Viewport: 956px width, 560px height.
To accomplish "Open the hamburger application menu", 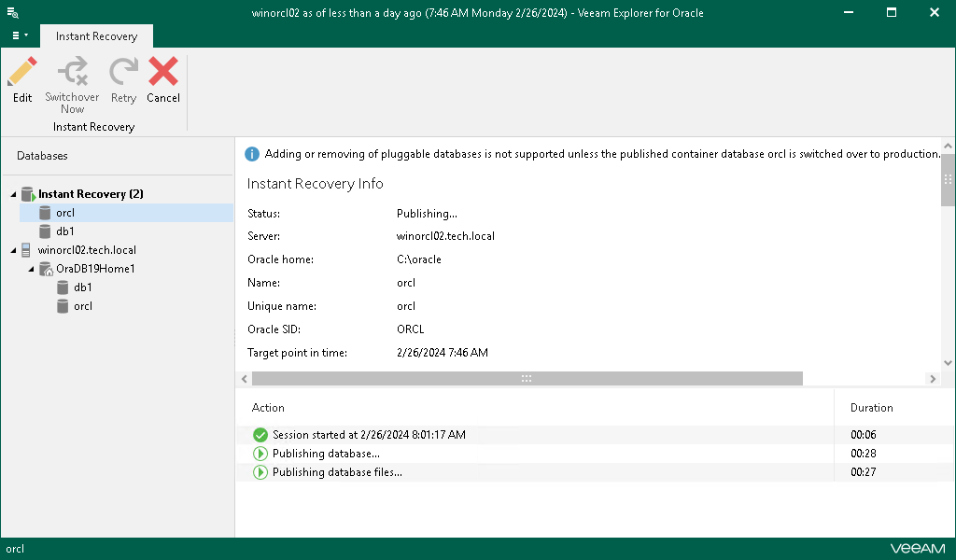I will [x=19, y=35].
